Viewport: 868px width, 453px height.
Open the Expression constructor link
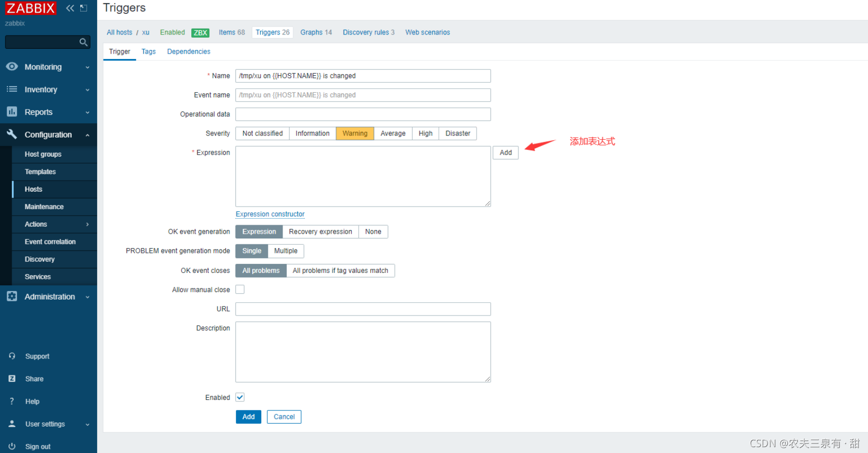270,214
